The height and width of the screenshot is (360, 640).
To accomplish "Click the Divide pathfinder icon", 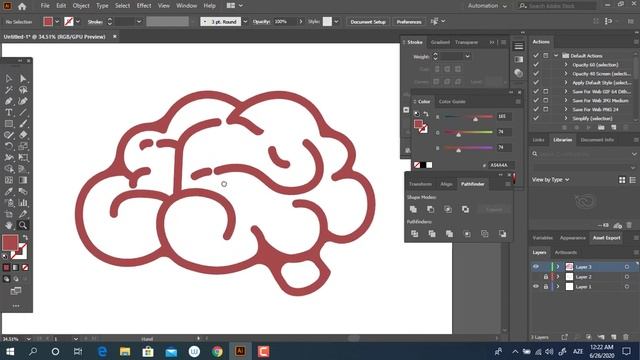I will [x=414, y=234].
